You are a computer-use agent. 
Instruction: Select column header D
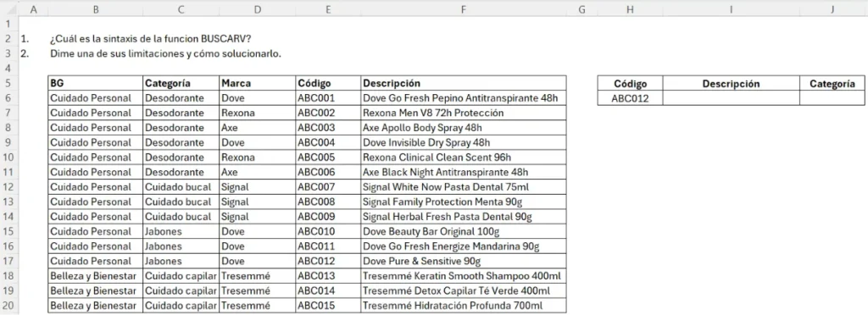click(258, 9)
